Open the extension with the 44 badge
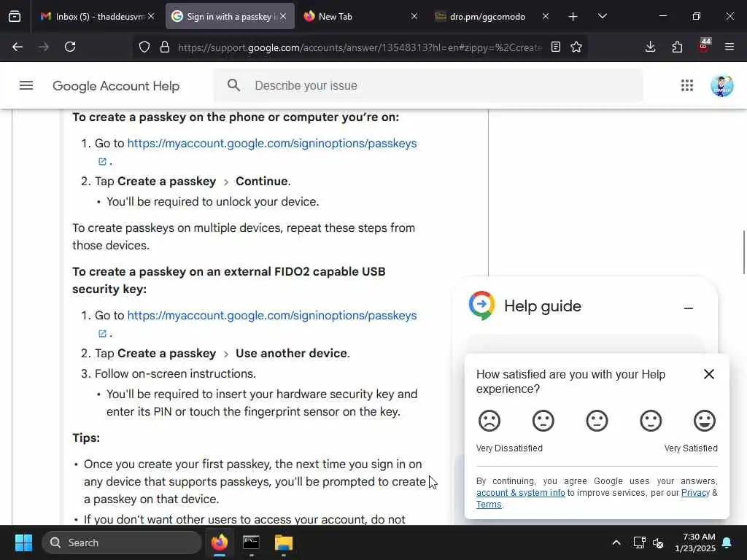 coord(704,46)
